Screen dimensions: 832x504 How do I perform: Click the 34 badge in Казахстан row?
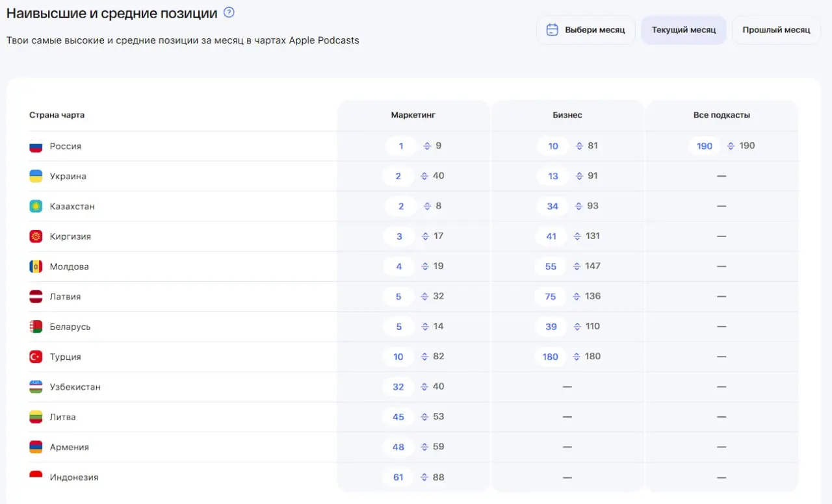[x=552, y=207]
